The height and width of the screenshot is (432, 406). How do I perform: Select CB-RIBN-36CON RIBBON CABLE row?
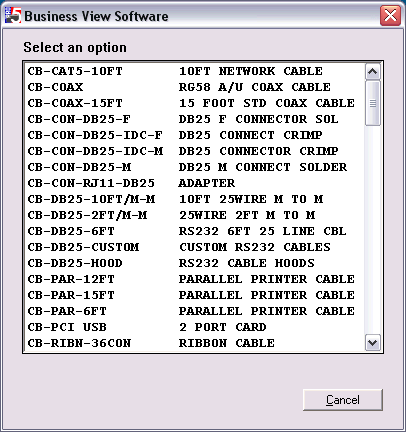point(194,343)
